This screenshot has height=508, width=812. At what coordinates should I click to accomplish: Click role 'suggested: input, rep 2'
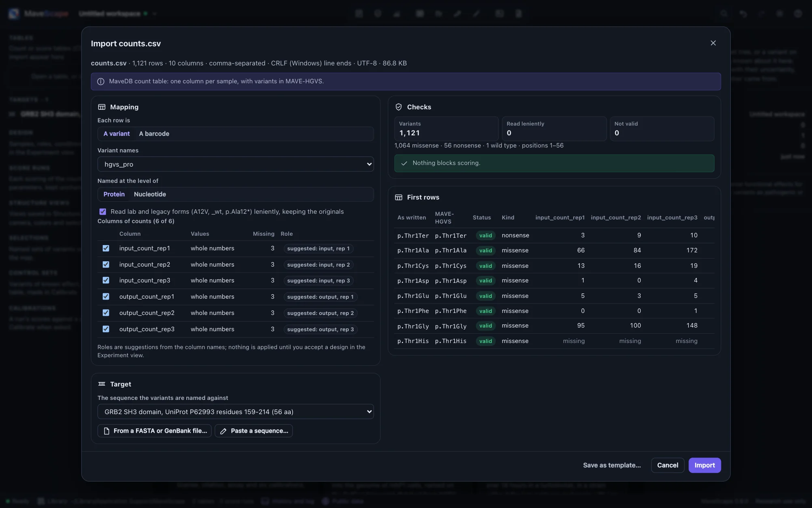(318, 265)
